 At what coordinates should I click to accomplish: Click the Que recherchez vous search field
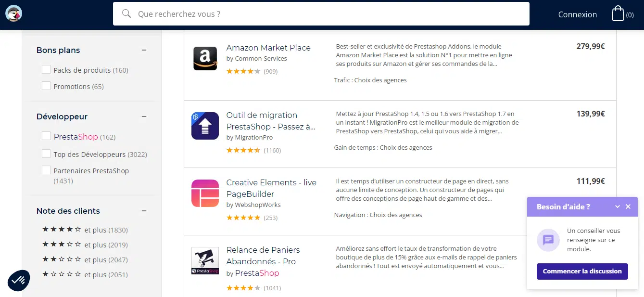pos(327,14)
